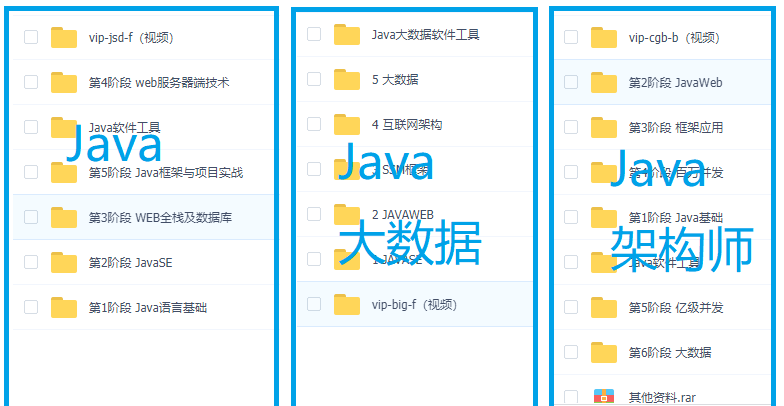Click the name 第6阶段 大数据
This screenshot has width=784, height=406.
pyautogui.click(x=670, y=352)
